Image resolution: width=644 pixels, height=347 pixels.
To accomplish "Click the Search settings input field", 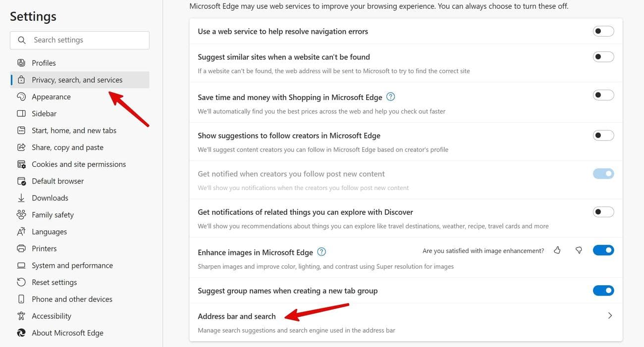I will (79, 40).
